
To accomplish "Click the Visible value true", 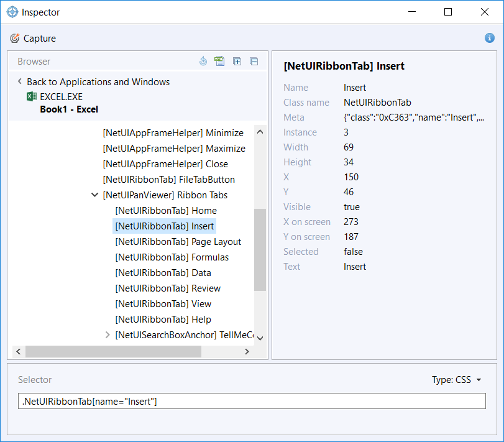I will tap(352, 206).
